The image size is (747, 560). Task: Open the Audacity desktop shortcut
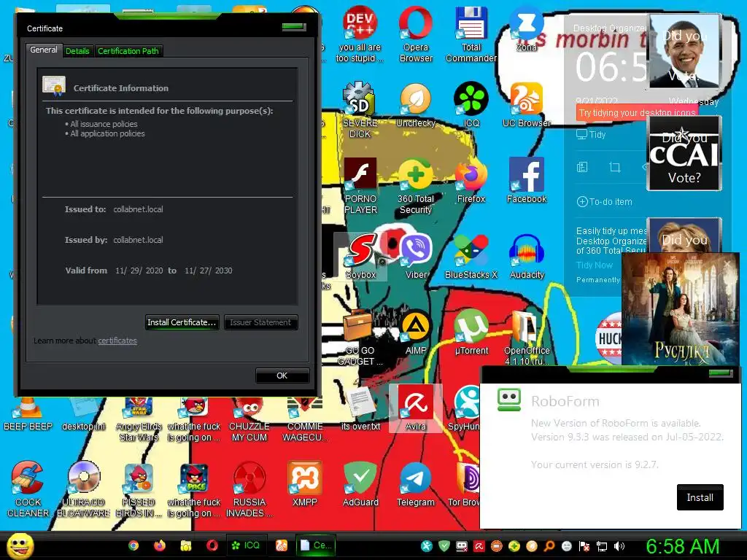point(527,256)
